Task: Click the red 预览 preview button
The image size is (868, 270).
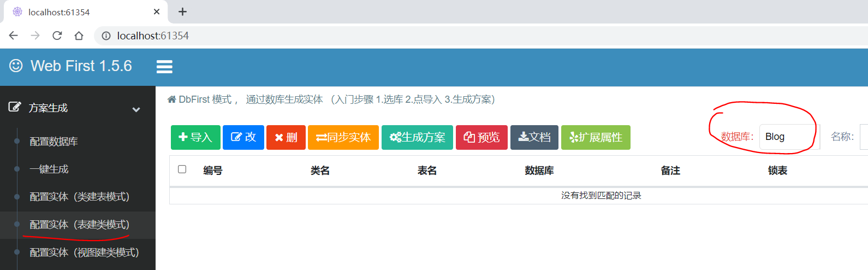Action: click(x=481, y=137)
